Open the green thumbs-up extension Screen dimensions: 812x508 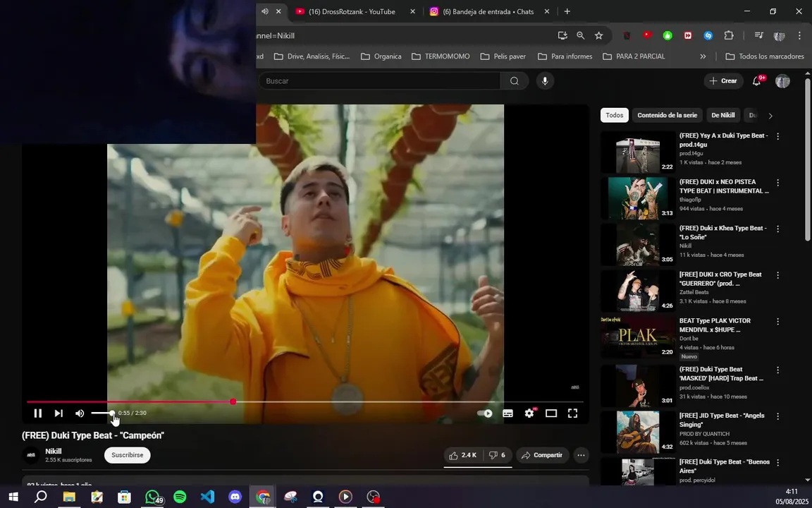[668, 36]
